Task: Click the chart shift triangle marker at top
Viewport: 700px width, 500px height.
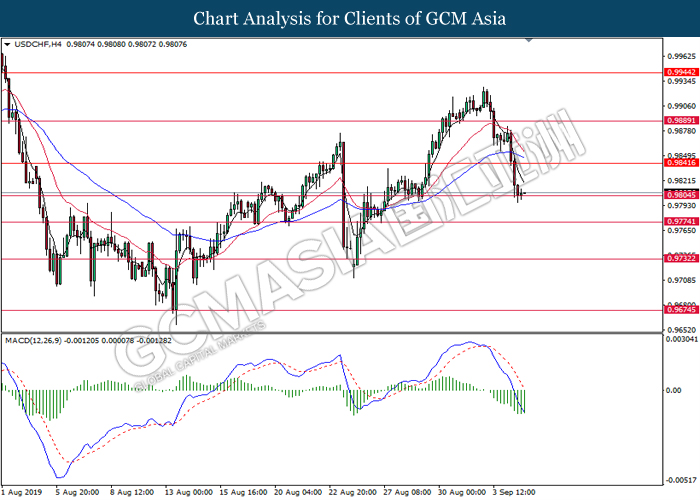Action: pyautogui.click(x=529, y=40)
